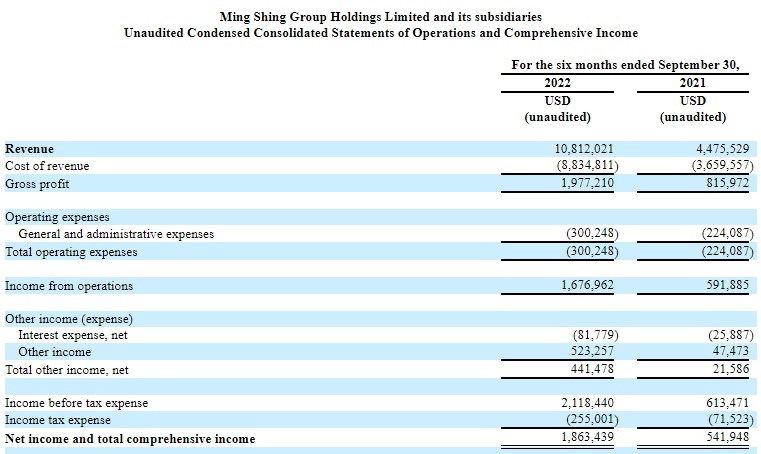Select the 2021 column header
Viewport: 761px width, 454px height.
pyautogui.click(x=693, y=83)
